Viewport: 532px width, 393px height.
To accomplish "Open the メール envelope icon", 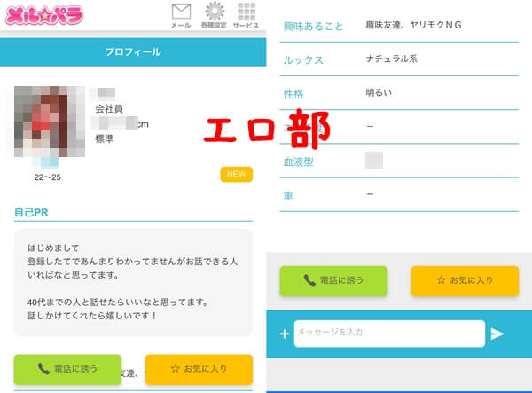I will click(181, 15).
